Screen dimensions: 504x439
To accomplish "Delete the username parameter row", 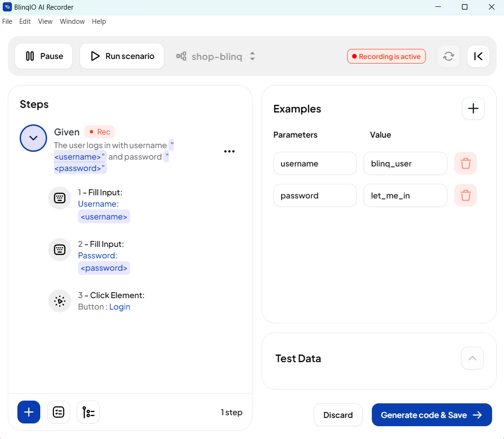I will click(x=466, y=163).
